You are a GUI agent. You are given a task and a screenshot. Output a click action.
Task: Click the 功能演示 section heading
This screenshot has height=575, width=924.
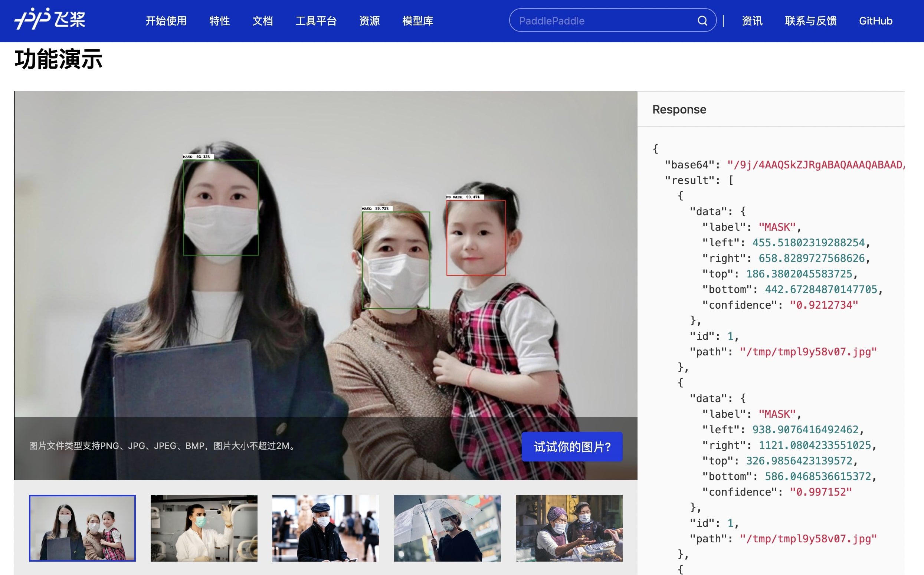point(59,59)
